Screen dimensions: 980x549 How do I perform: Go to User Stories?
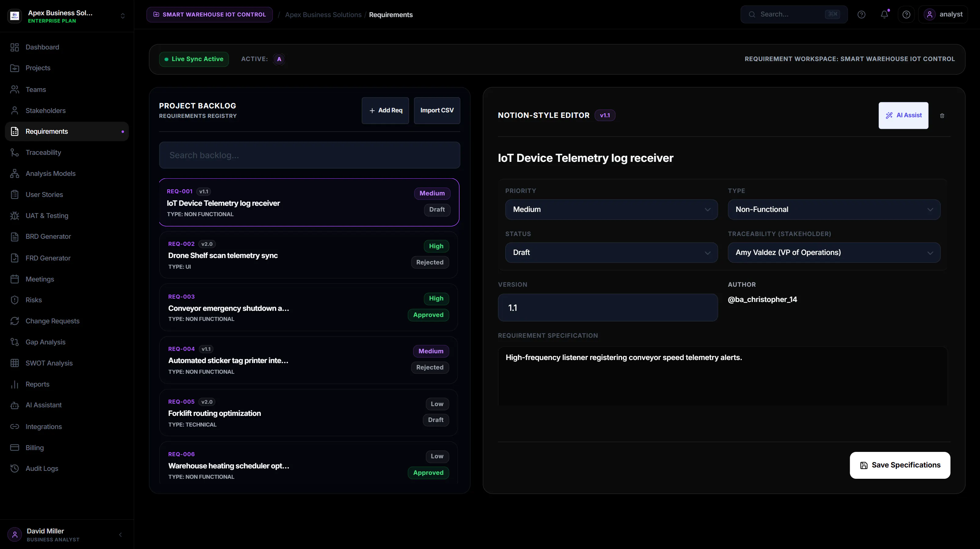pos(67,195)
